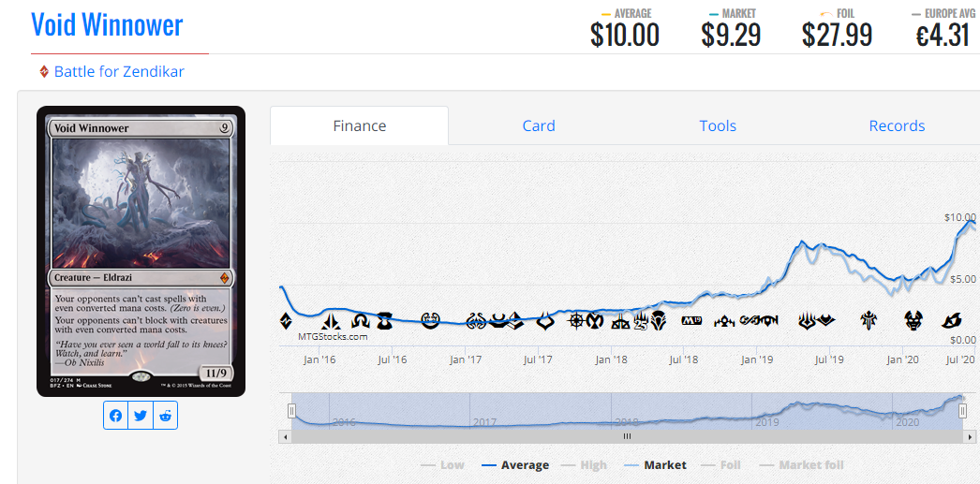The image size is (980, 484).
Task: Click the M19 core set marker icon
Action: pyautogui.click(x=691, y=321)
